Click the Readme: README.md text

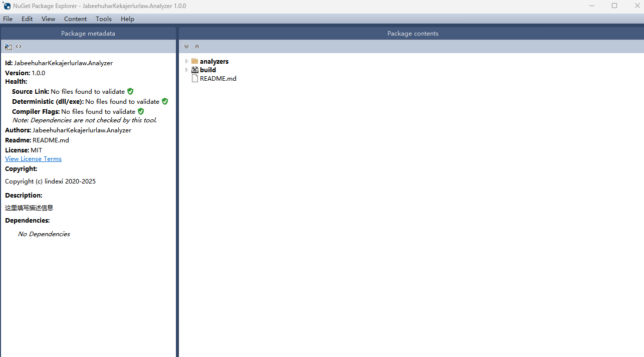coord(37,140)
